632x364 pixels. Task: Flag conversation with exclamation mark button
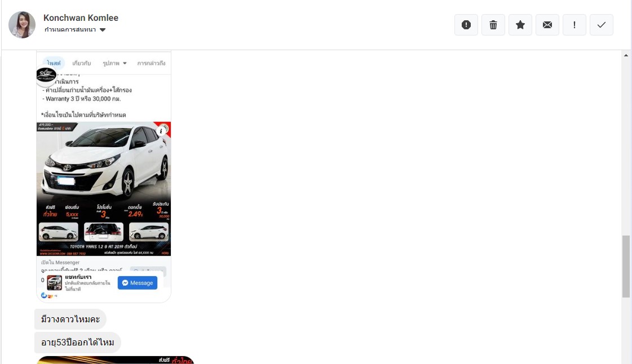tap(574, 25)
